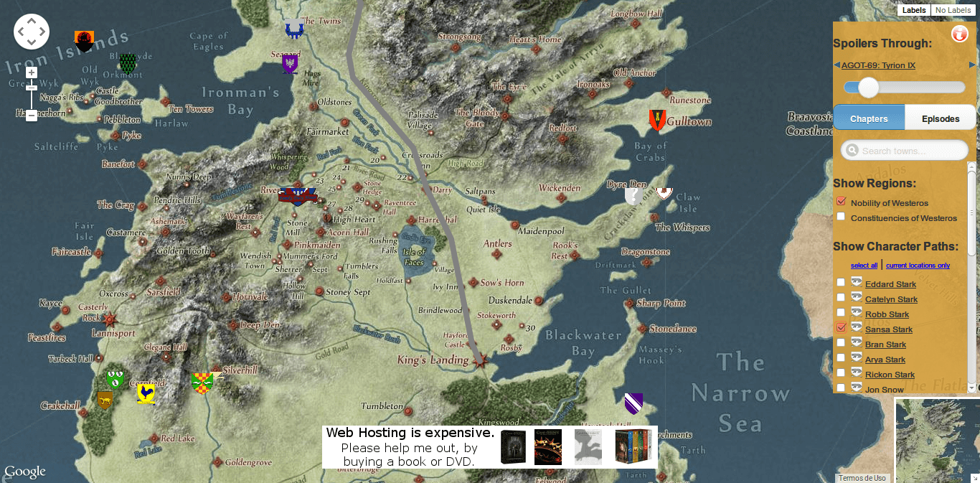
Task: Uncheck Sansa Stark character path
Action: point(841,328)
